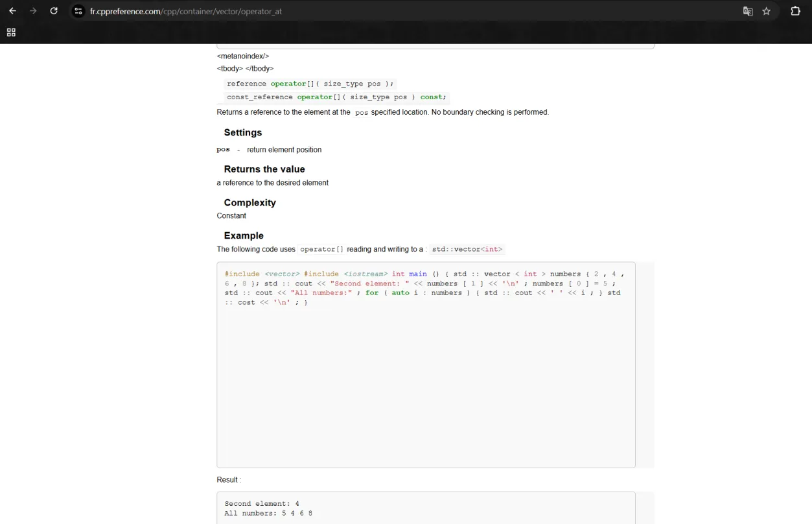Click 'reference operator[]( size_type pos );' declaration

tap(310, 84)
